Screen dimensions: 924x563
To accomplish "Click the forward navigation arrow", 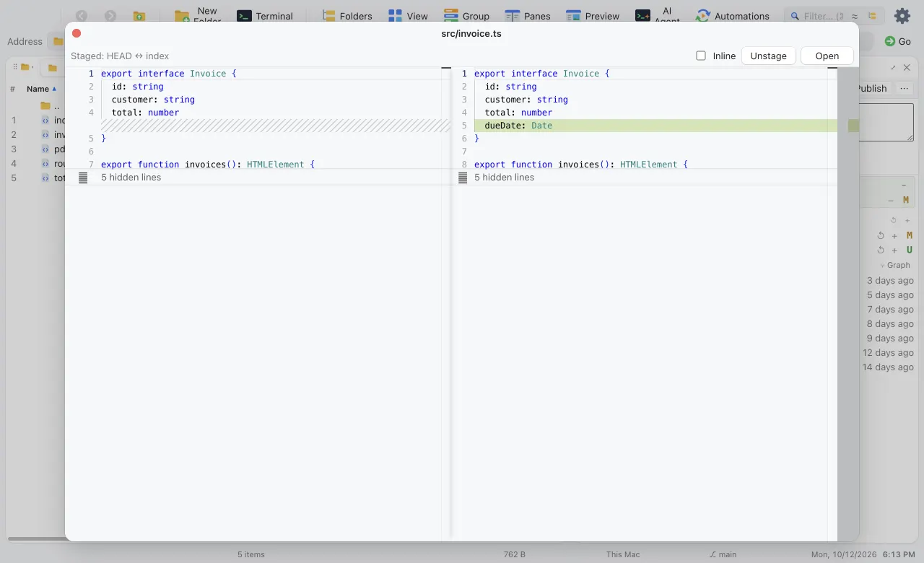I will pyautogui.click(x=110, y=16).
